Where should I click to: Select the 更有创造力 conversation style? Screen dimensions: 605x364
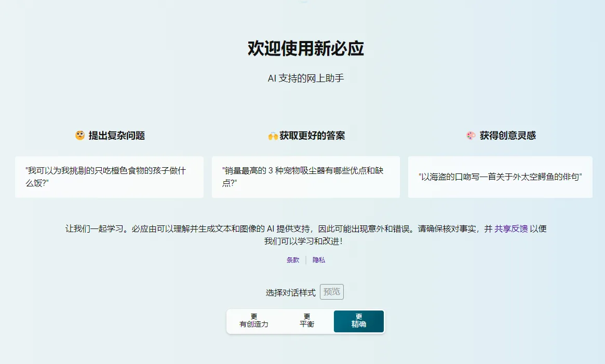tap(254, 321)
